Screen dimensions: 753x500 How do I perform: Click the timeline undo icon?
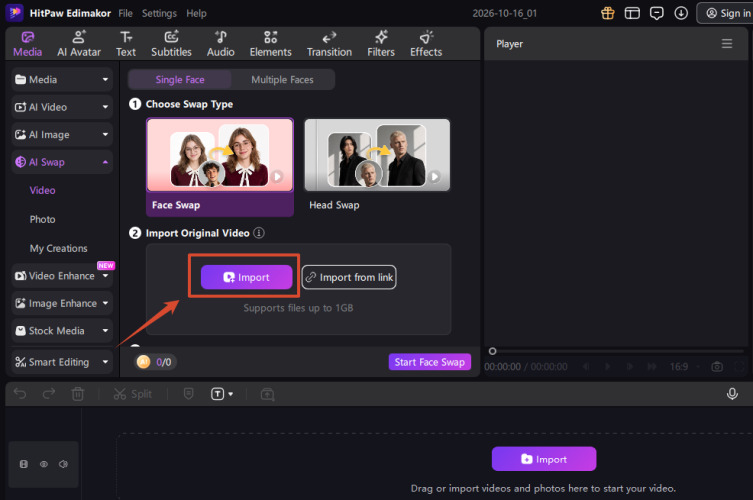pyautogui.click(x=20, y=394)
